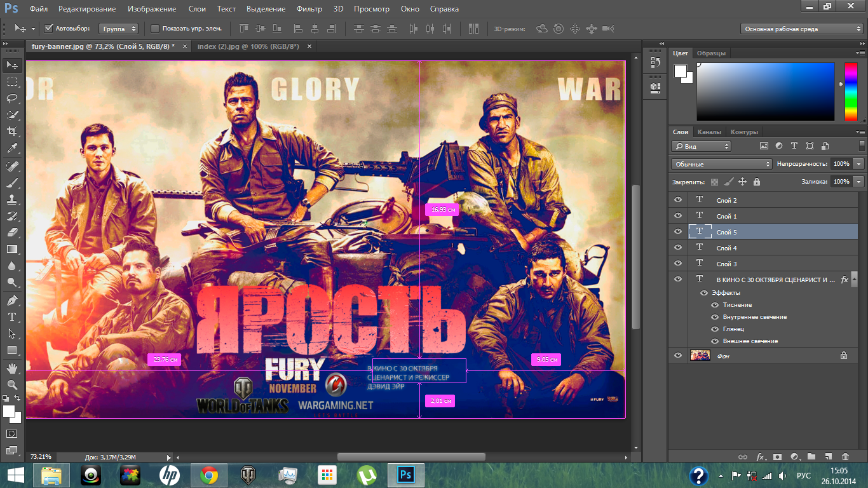Select the Hand tool
This screenshot has height=488, width=868.
12,368
